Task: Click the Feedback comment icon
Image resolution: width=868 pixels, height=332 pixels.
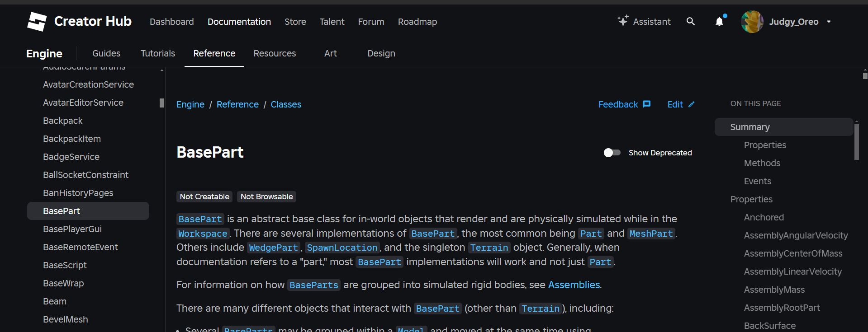Action: [647, 104]
